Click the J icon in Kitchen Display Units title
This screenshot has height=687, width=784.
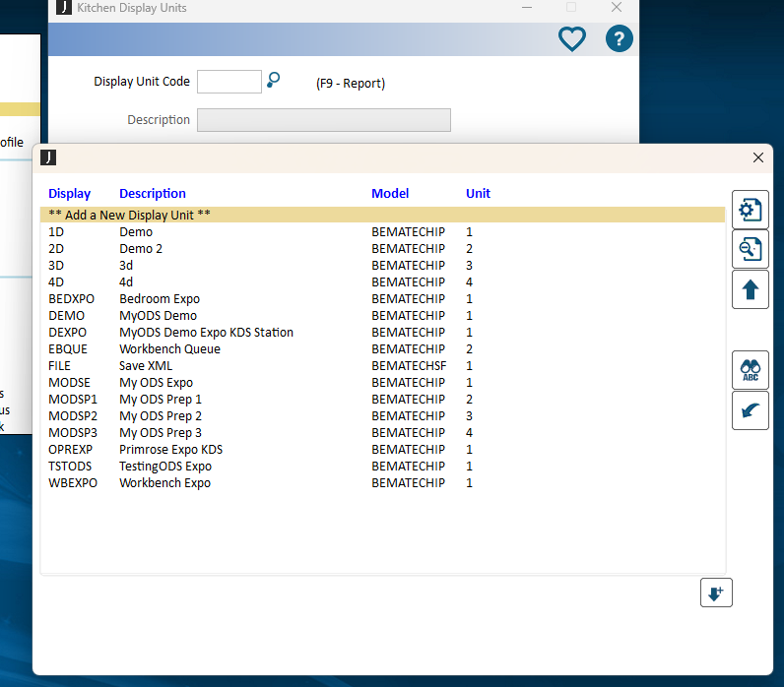[63, 8]
